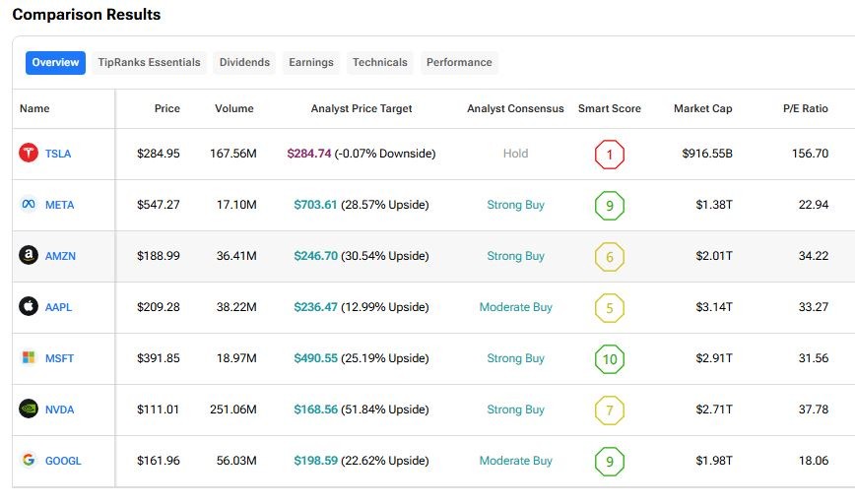Click TSLA's Smart Score 1 badge
Viewport: 855px width, 504px height.
[x=610, y=155]
